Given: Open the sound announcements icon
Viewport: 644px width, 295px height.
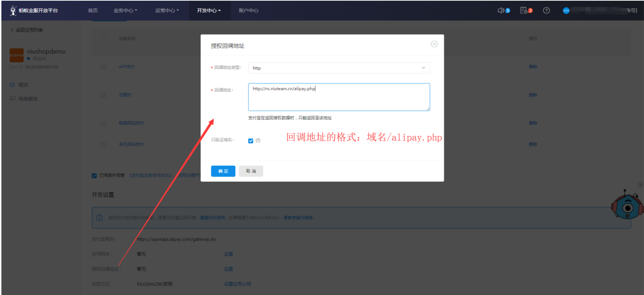Looking at the screenshot, I should point(501,11).
